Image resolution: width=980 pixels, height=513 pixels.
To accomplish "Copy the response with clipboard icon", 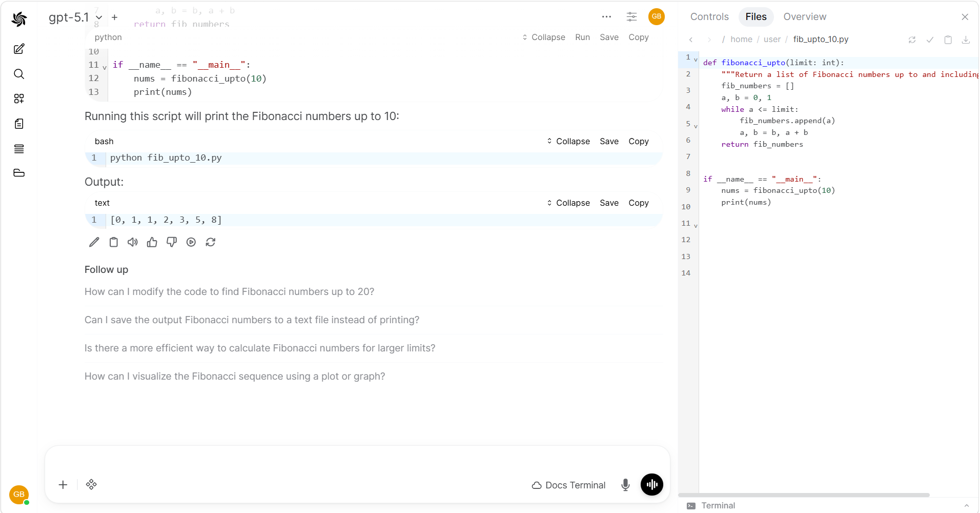I will click(114, 242).
